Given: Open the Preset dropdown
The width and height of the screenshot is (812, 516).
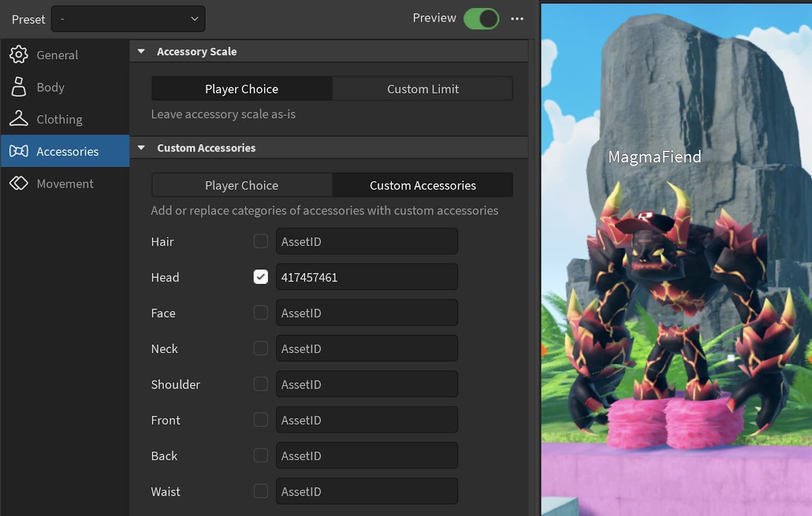Looking at the screenshot, I should coord(128,19).
